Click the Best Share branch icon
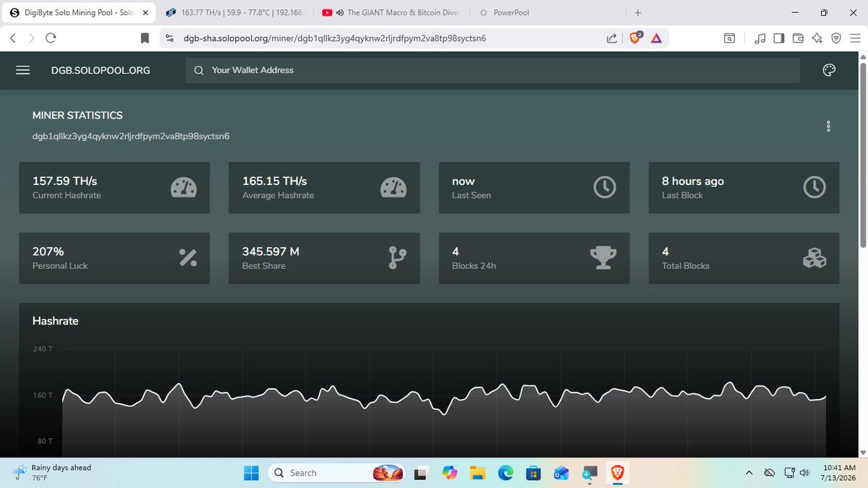 tap(397, 258)
